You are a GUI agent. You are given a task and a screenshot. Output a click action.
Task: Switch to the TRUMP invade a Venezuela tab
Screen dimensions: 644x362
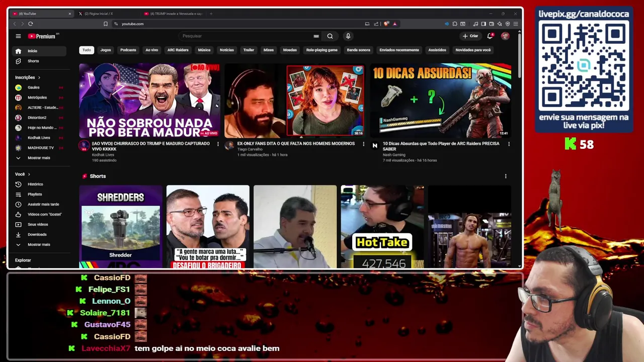tap(174, 14)
